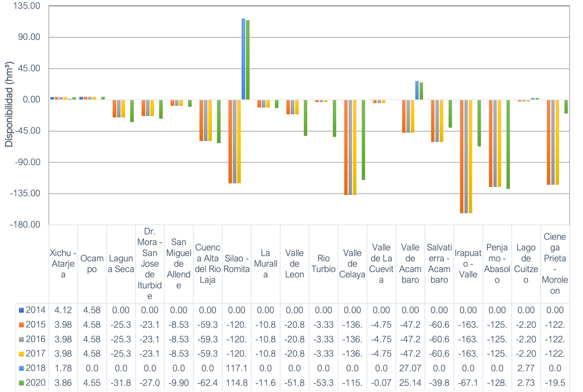Click the 2017 yellow legend swatch
The height and width of the screenshot is (392, 583).
click(x=21, y=354)
